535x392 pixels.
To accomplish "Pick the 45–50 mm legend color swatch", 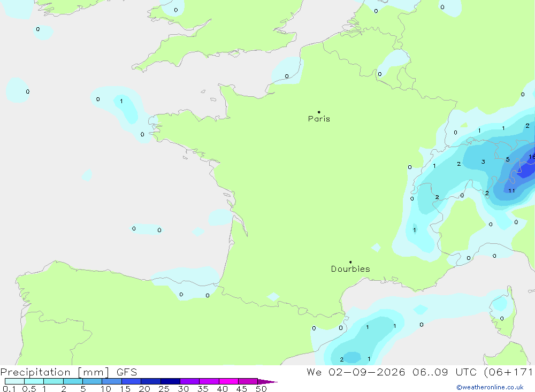I will (x=248, y=381).
